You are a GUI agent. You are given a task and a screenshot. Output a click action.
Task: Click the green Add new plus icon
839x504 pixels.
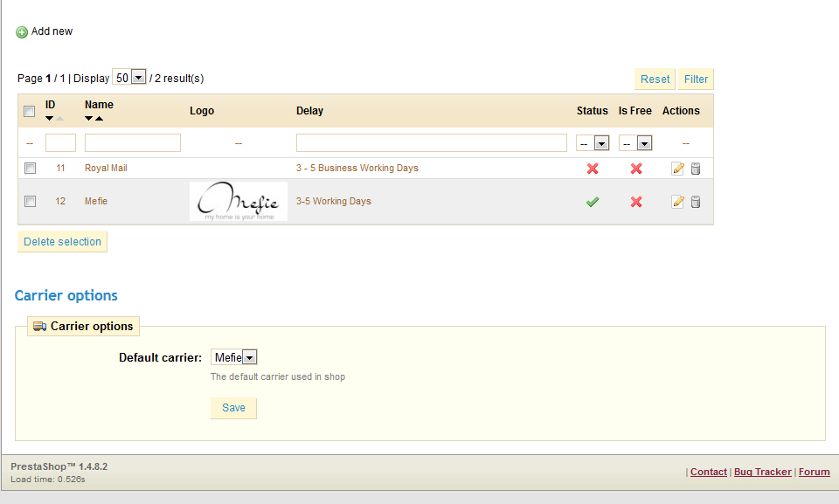21,32
